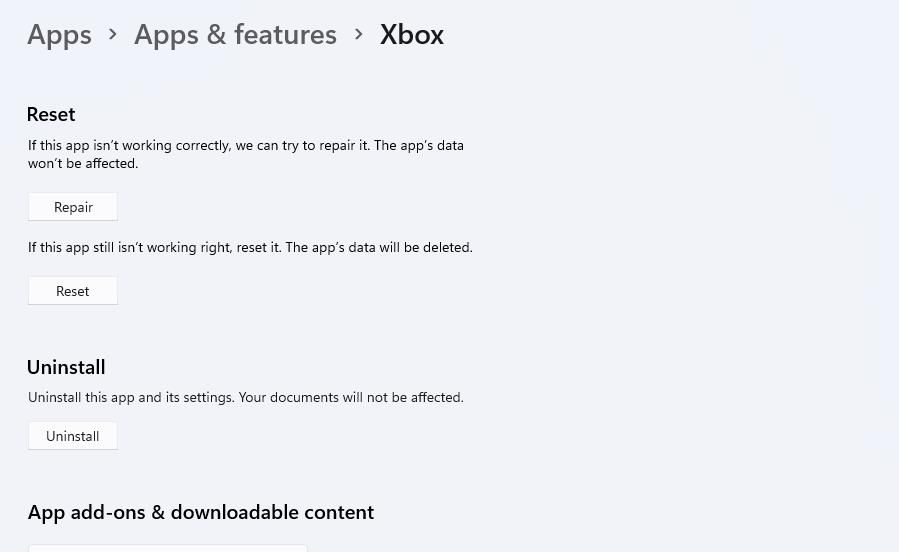Image resolution: width=899 pixels, height=552 pixels.
Task: Click the chevron right after Apps
Action: (x=113, y=34)
